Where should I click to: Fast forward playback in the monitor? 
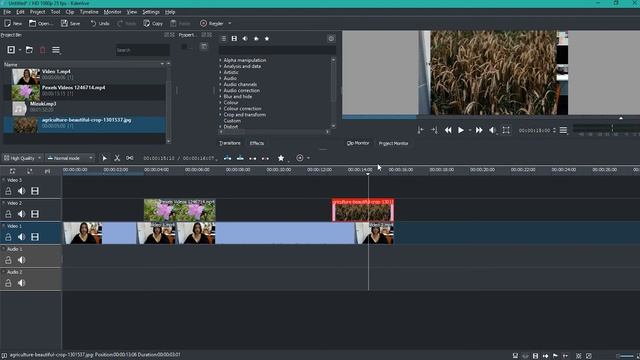click(479, 130)
